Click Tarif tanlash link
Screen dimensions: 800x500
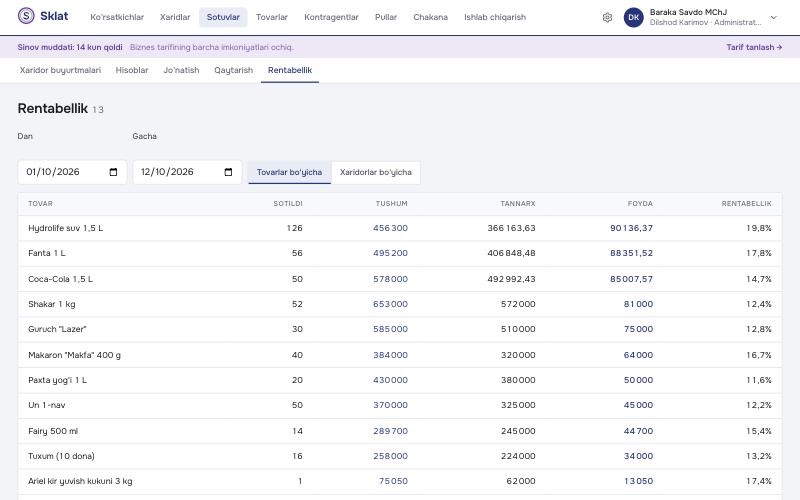click(754, 47)
